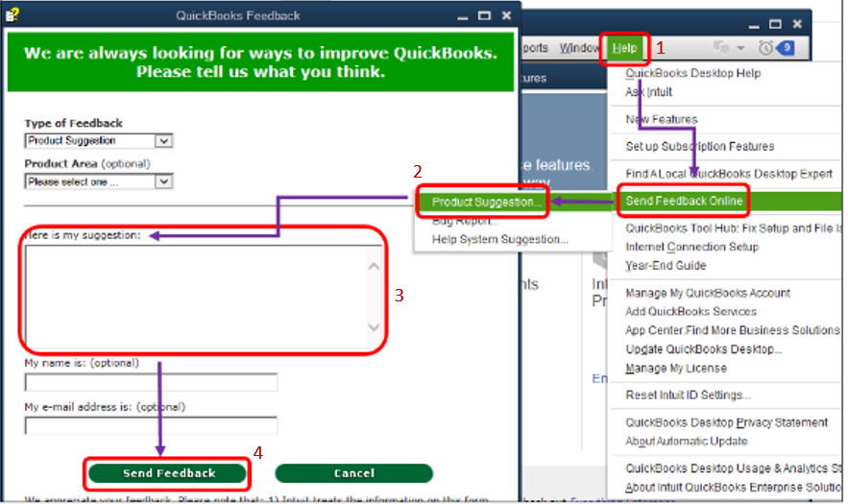Select QuickBooks Desktop Help menu item

tap(692, 73)
